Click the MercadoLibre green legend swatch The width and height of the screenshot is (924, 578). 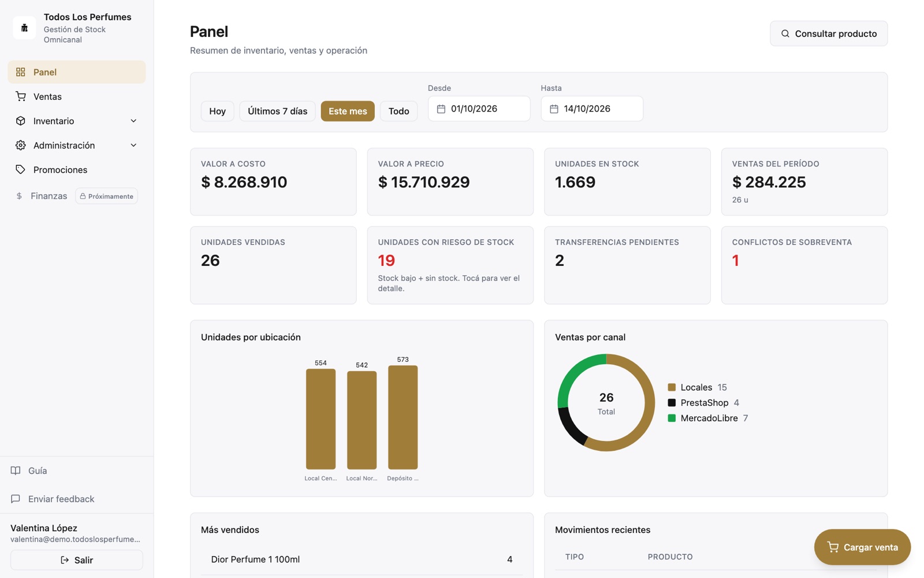[672, 418]
